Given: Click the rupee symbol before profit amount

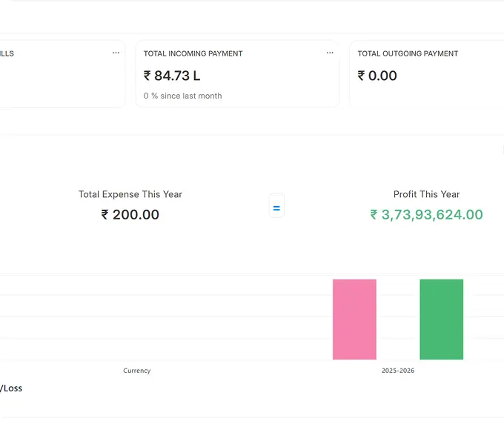Looking at the screenshot, I should pos(374,215).
